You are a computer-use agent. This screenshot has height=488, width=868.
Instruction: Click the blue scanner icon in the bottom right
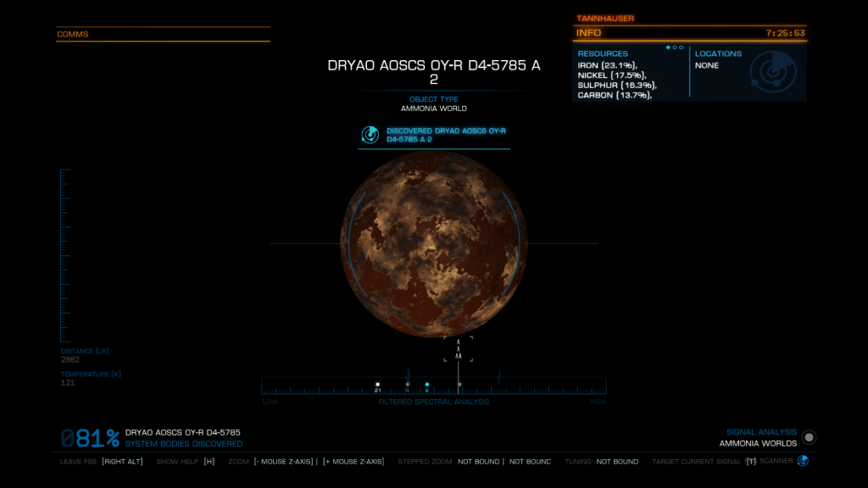(803, 461)
